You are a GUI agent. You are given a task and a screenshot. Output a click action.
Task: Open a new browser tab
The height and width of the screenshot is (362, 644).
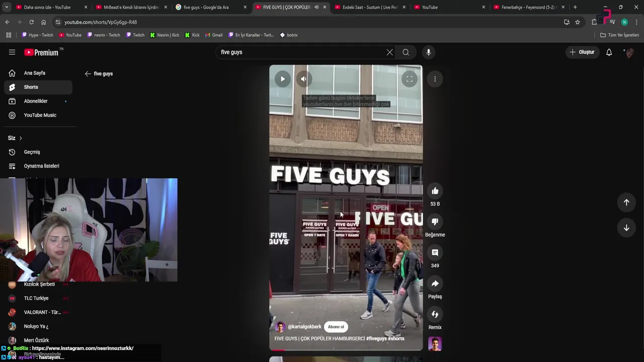[x=575, y=8]
